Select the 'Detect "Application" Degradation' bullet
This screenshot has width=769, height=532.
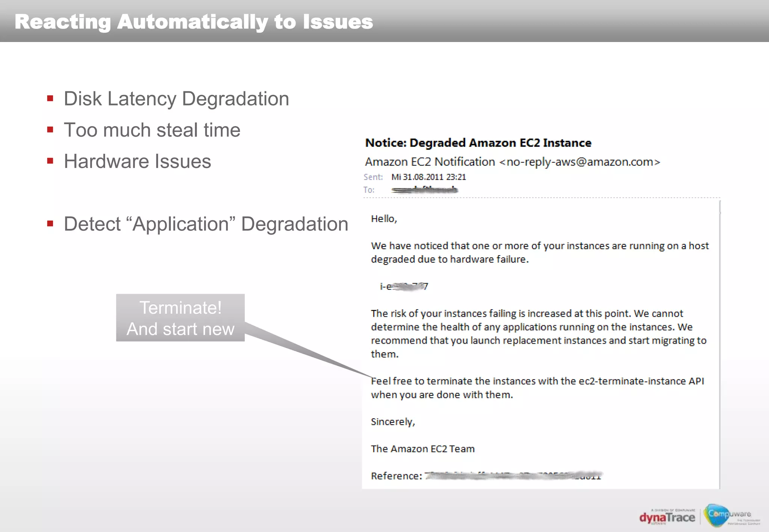tap(206, 224)
